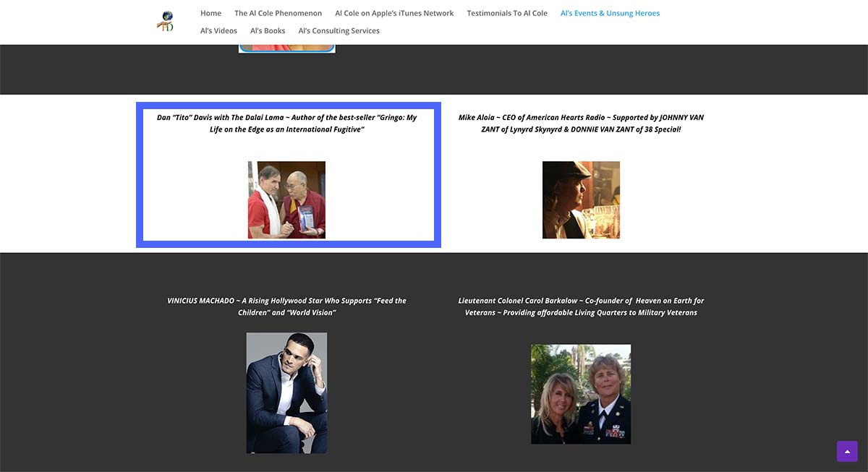The image size is (868, 472).
Task: Open the Home menu item
Action: click(x=210, y=13)
